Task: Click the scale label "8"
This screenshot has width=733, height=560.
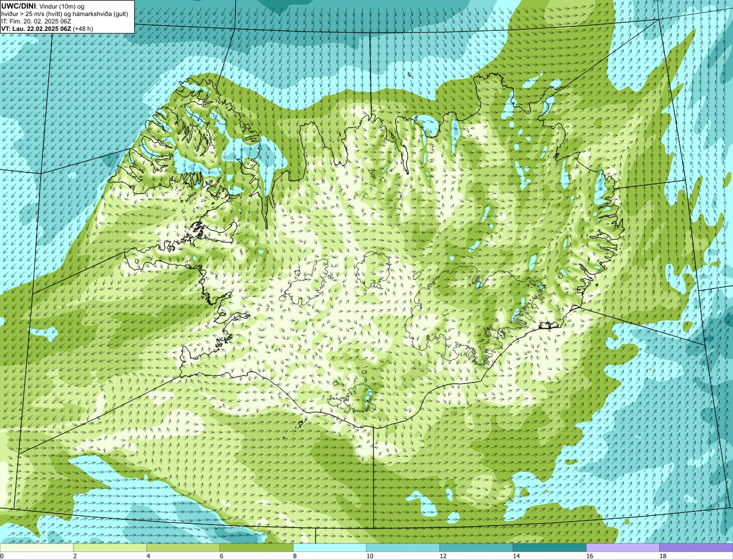Action: tap(295, 556)
